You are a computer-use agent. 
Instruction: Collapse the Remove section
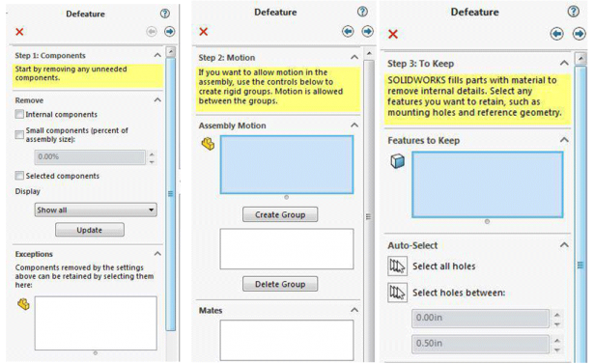click(x=157, y=100)
